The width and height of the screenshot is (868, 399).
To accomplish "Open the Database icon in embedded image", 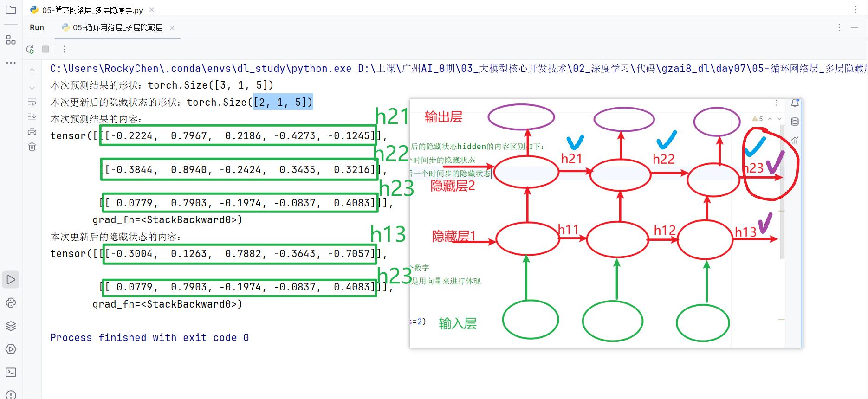I will [x=795, y=122].
